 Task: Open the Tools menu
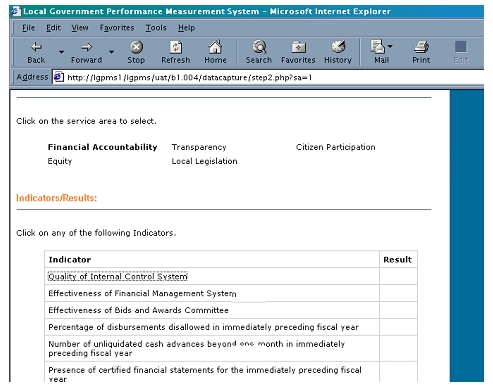[x=156, y=28]
